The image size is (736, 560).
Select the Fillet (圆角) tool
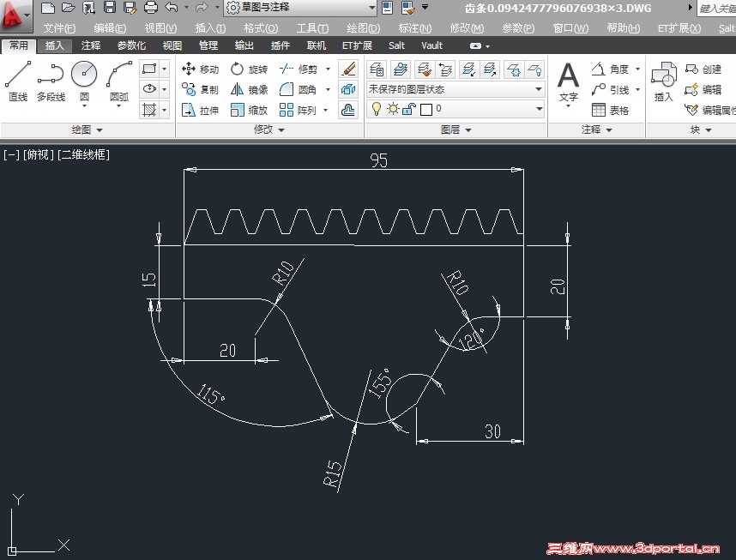[298, 89]
